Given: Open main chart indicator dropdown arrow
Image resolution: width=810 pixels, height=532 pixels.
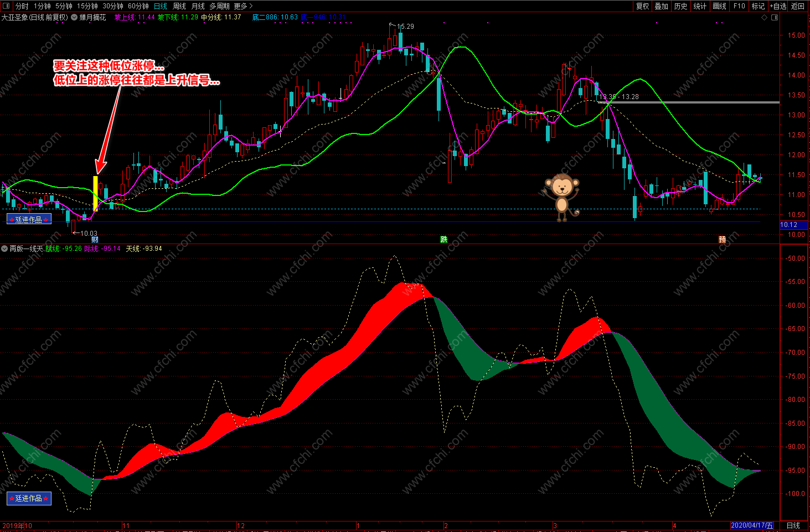Looking at the screenshot, I should tap(74, 17).
